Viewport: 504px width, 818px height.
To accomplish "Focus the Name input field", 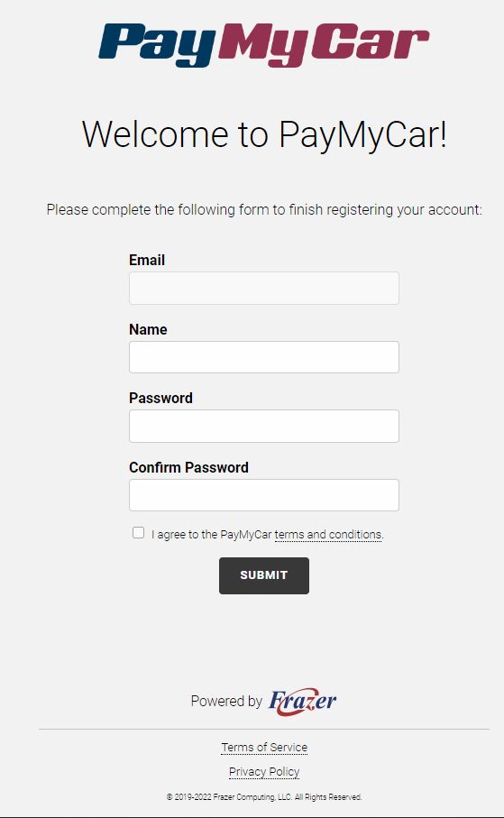I will pyautogui.click(x=264, y=357).
